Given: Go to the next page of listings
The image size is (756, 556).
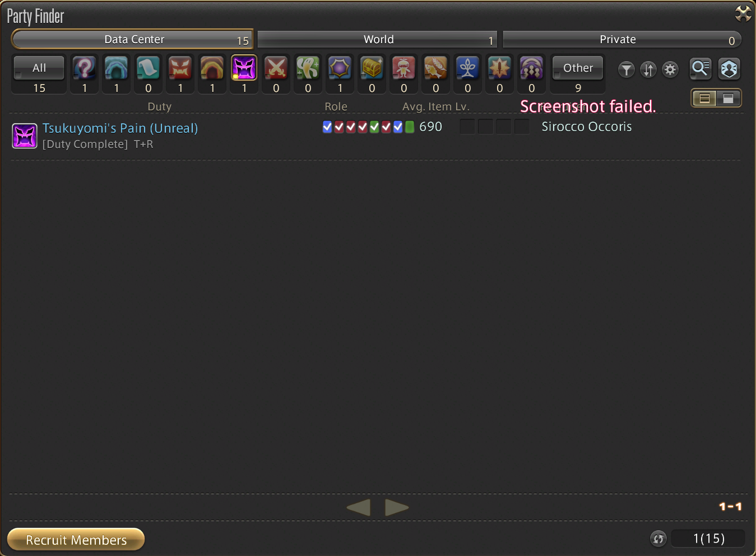Looking at the screenshot, I should [x=397, y=507].
